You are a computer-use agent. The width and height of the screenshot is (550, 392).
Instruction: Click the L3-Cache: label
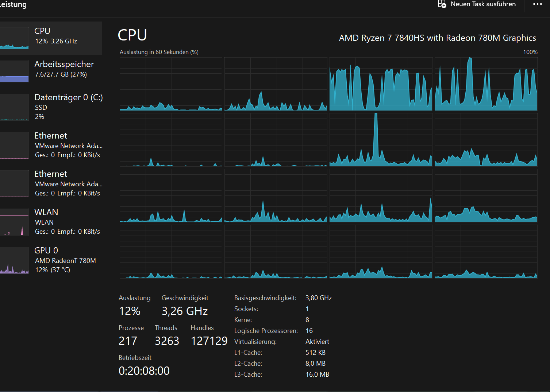[x=248, y=374]
